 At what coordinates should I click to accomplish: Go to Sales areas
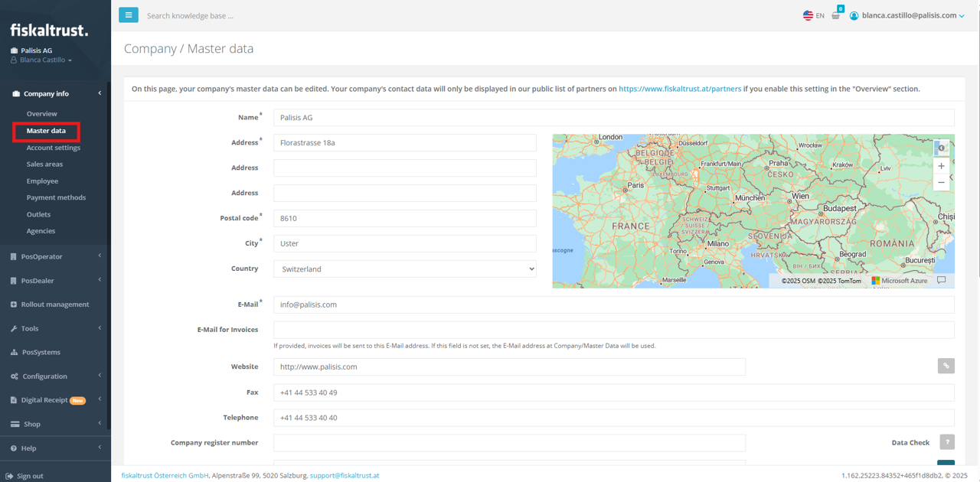click(44, 164)
